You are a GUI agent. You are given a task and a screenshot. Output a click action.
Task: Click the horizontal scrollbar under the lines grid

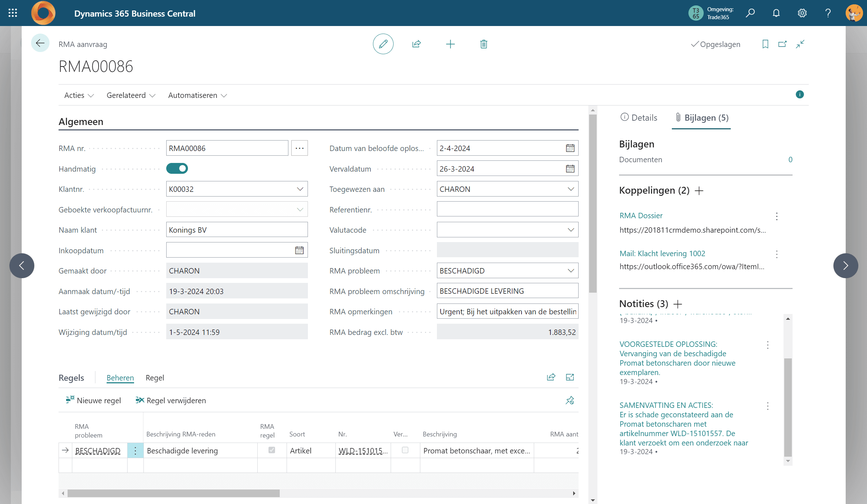[173, 493]
